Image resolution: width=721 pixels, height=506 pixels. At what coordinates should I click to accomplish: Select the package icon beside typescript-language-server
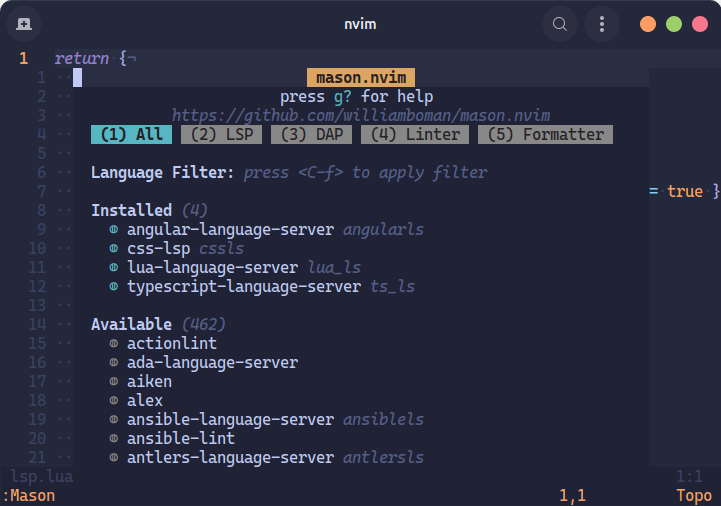114,287
